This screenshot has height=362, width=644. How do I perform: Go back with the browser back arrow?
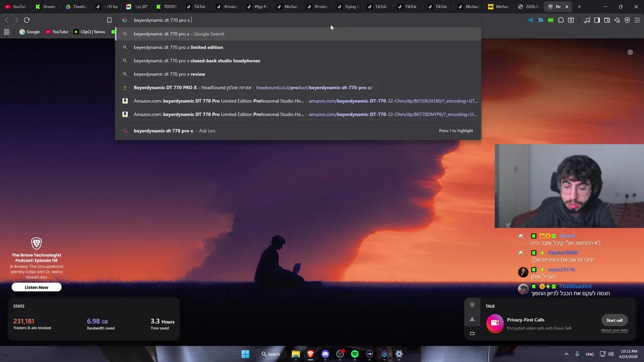coord(7,20)
